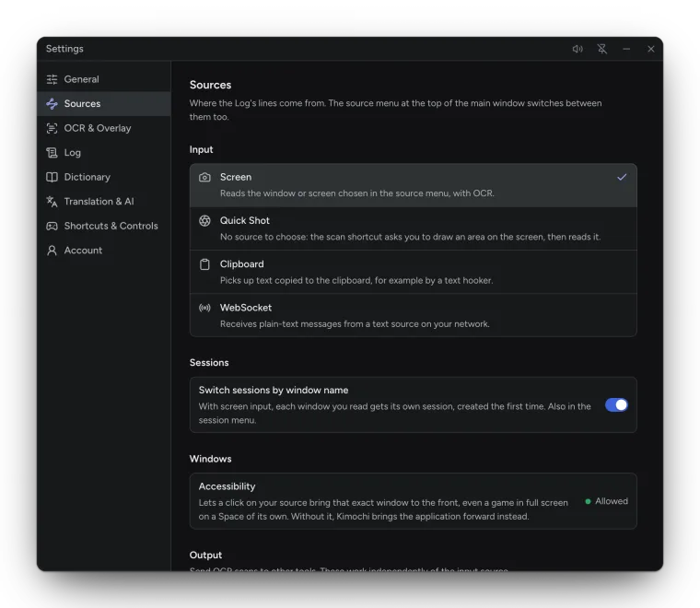Screen dimensions: 700x608
Task: Choose Quick Shot as the input source
Action: (x=414, y=228)
